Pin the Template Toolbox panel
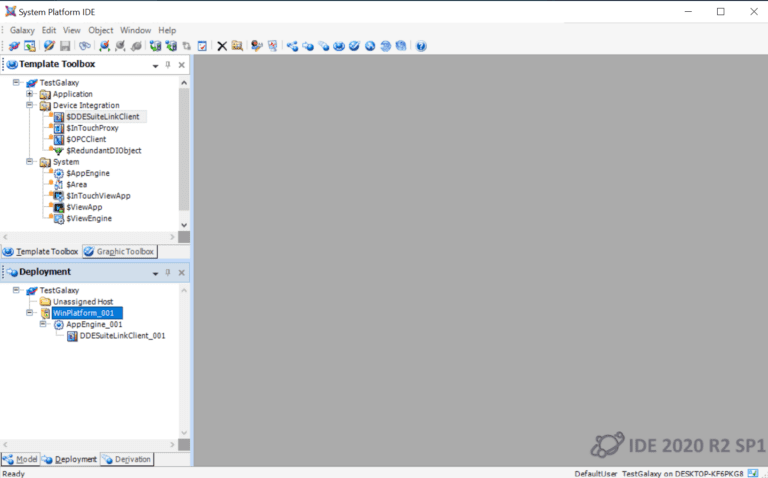The height and width of the screenshot is (478, 768). [x=168, y=65]
